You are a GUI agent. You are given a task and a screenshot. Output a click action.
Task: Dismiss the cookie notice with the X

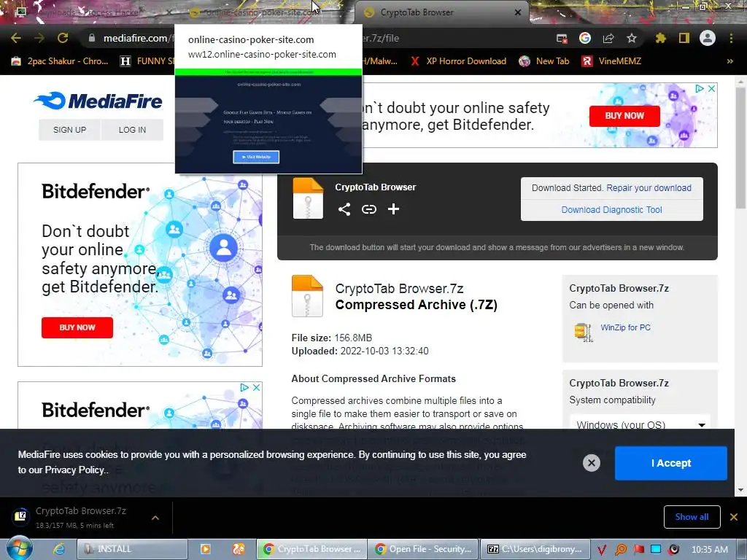coord(591,463)
